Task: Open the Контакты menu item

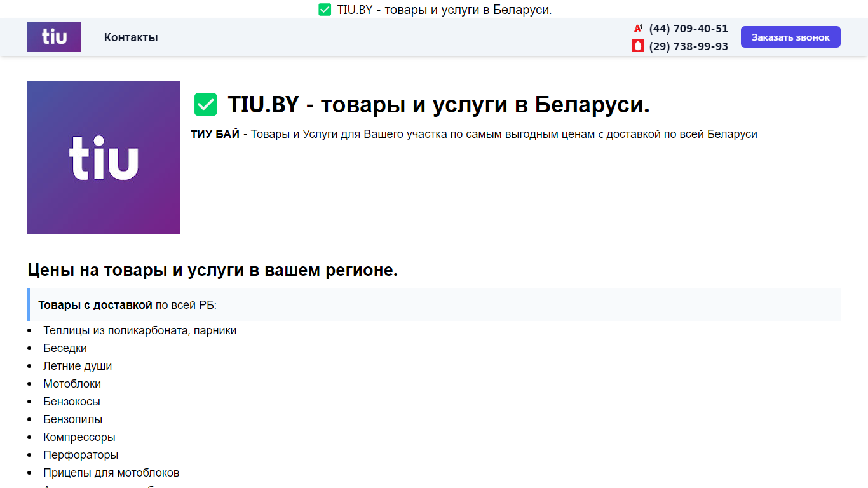Action: pyautogui.click(x=131, y=37)
